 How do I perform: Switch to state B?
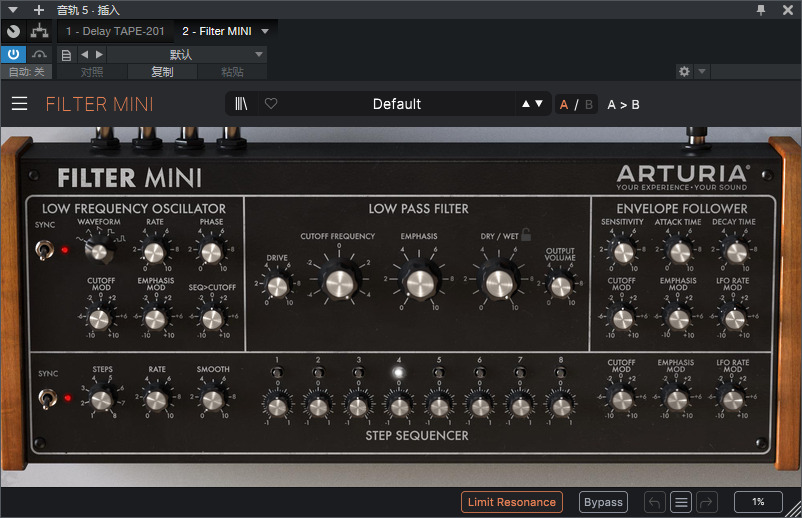(589, 104)
